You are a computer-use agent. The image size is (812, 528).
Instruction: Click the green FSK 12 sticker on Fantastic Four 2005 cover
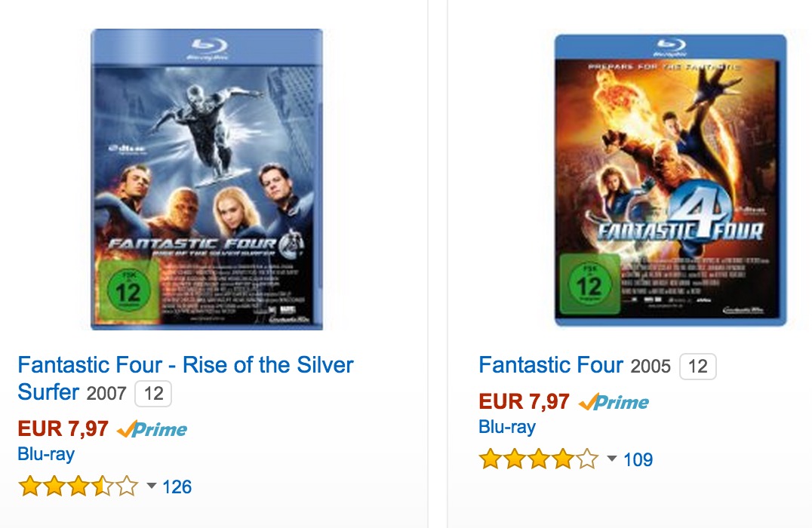coord(589,284)
